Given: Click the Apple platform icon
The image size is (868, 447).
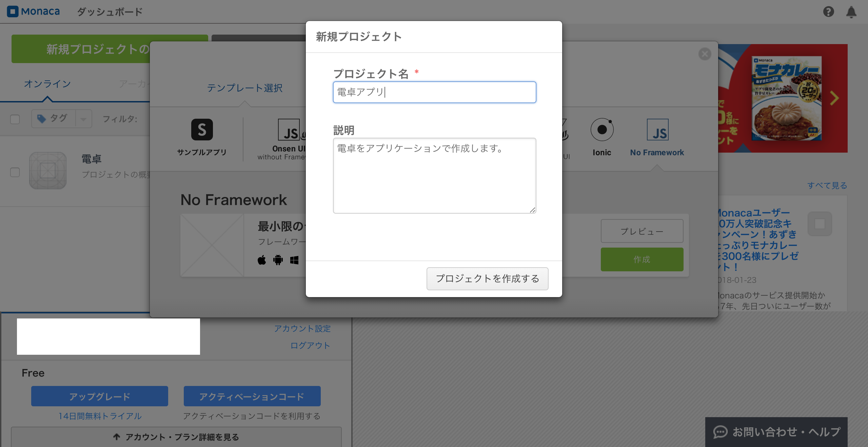Looking at the screenshot, I should coord(261,260).
